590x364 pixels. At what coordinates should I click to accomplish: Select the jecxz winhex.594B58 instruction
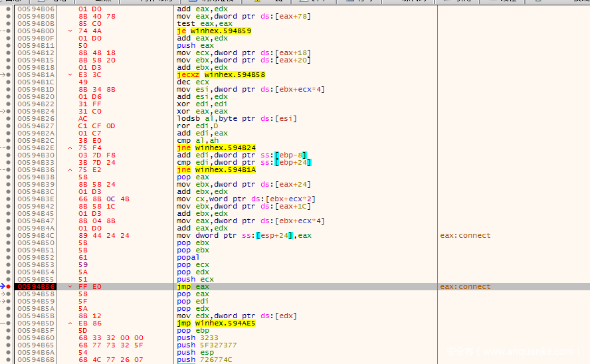pos(221,75)
